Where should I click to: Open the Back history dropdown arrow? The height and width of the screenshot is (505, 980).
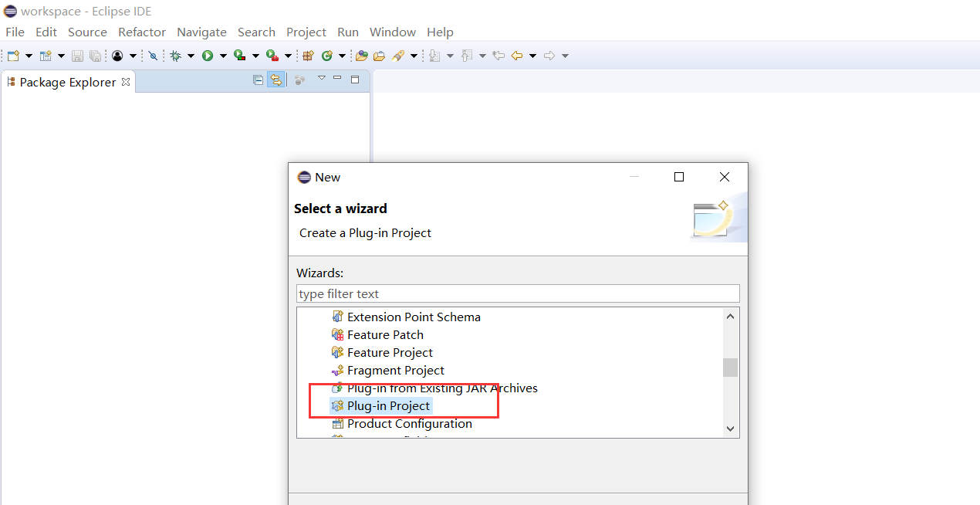click(x=532, y=56)
